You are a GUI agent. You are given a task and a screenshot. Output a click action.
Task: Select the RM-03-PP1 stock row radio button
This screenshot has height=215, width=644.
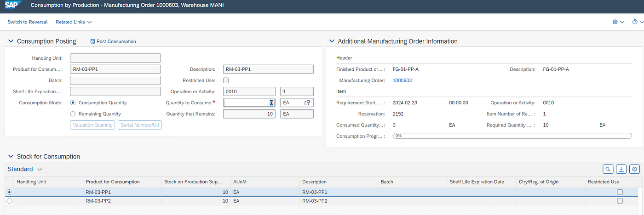(10, 192)
